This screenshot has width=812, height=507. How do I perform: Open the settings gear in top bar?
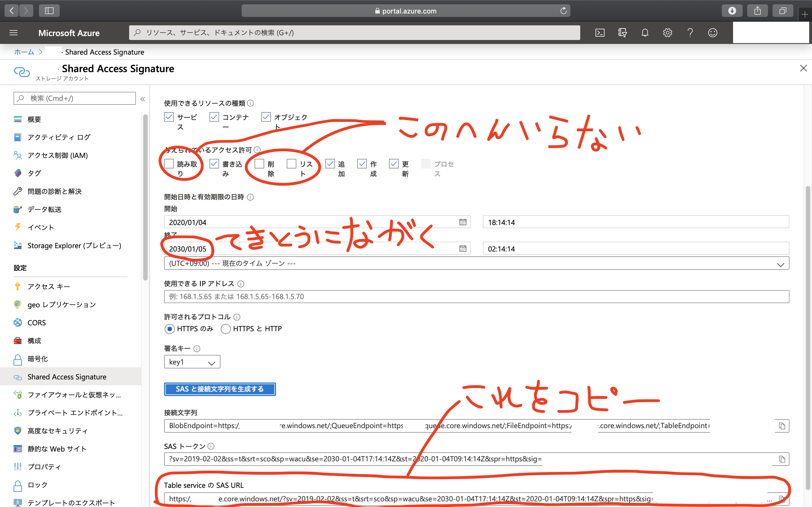[x=667, y=32]
